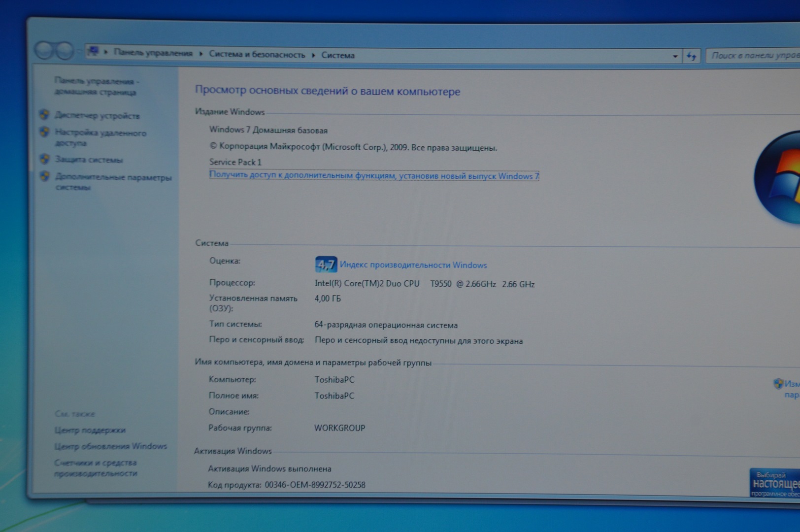
Task: Click shield icon next to change settings link
Action: tap(778, 383)
